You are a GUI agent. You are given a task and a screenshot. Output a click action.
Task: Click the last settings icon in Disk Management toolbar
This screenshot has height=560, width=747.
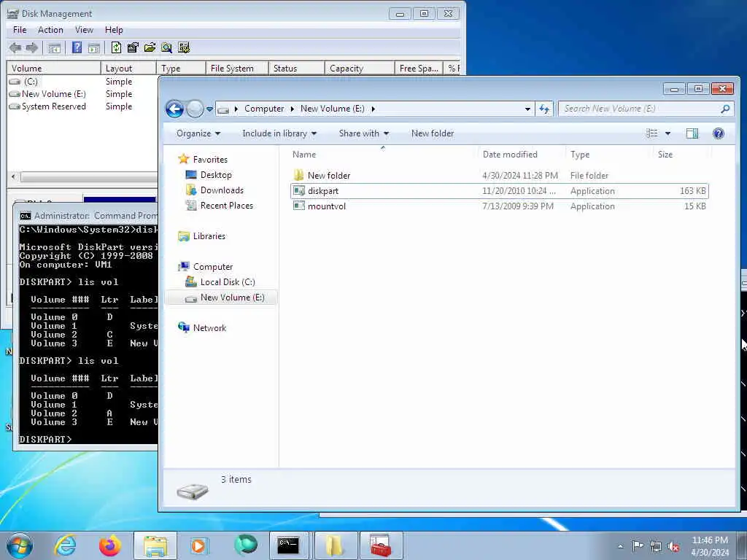(x=184, y=47)
